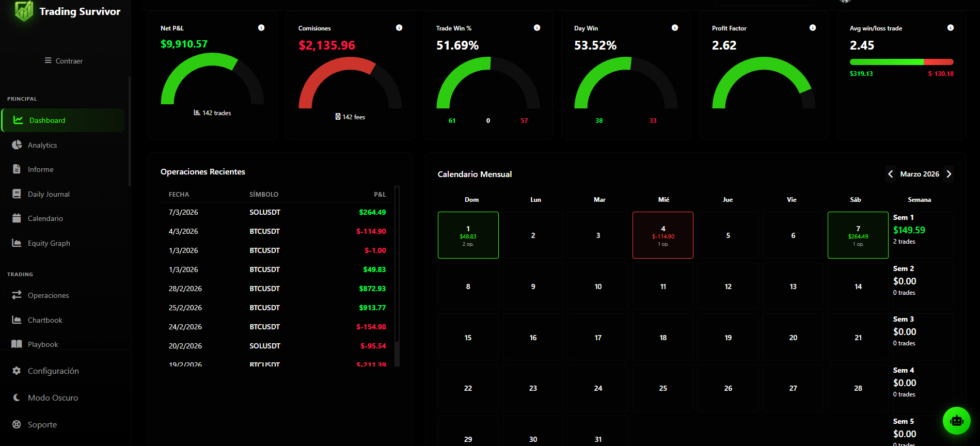Click the $913.77 P&L value
980x446 pixels.
[372, 308]
